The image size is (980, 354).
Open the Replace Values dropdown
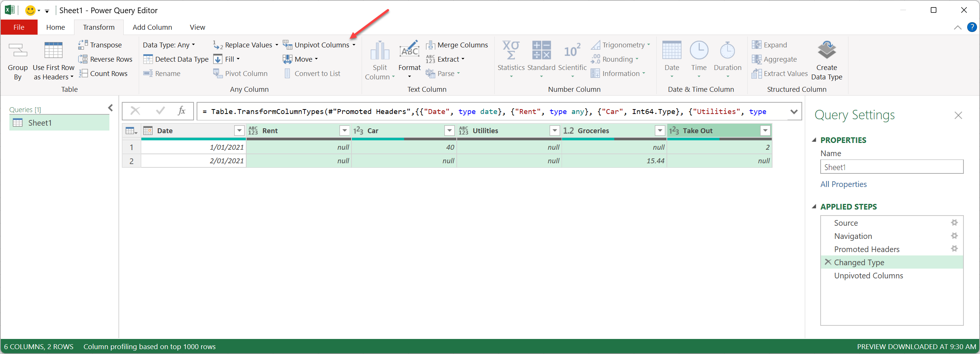coord(276,45)
